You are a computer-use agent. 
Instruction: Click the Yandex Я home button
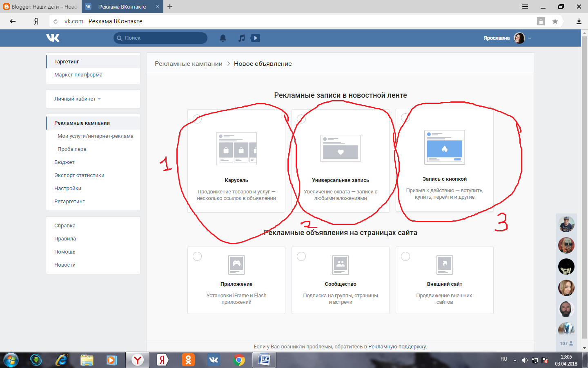tap(36, 21)
